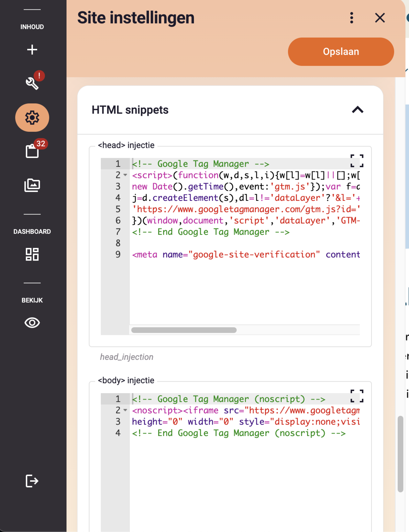Image resolution: width=409 pixels, height=532 pixels.
Task: Save settings with Opslaan button
Action: (341, 52)
